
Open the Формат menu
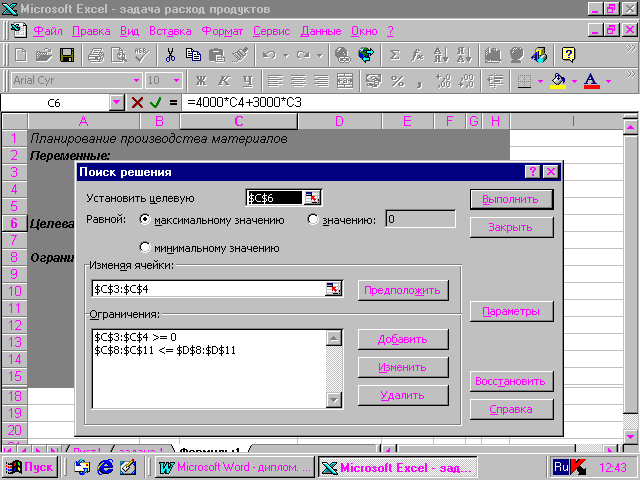[222, 31]
